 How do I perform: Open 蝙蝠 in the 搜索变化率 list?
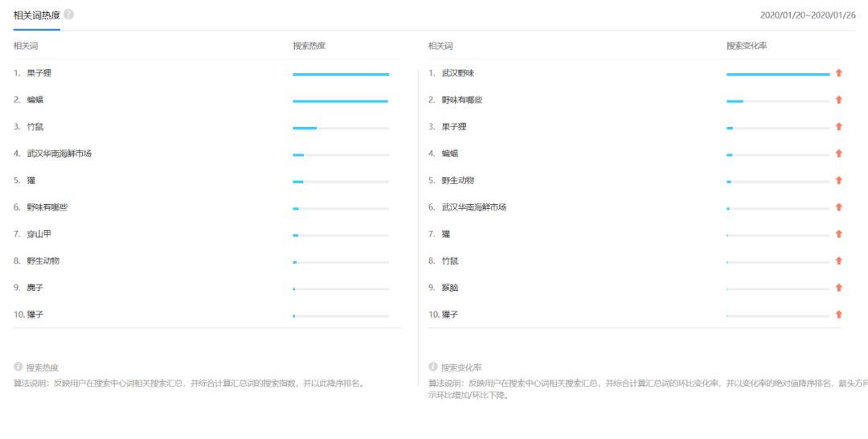tap(450, 154)
